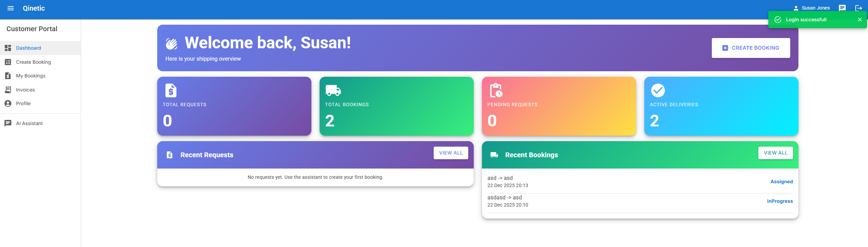Image resolution: width=868 pixels, height=247 pixels.
Task: Click the Customer Portal heading
Action: (32, 29)
